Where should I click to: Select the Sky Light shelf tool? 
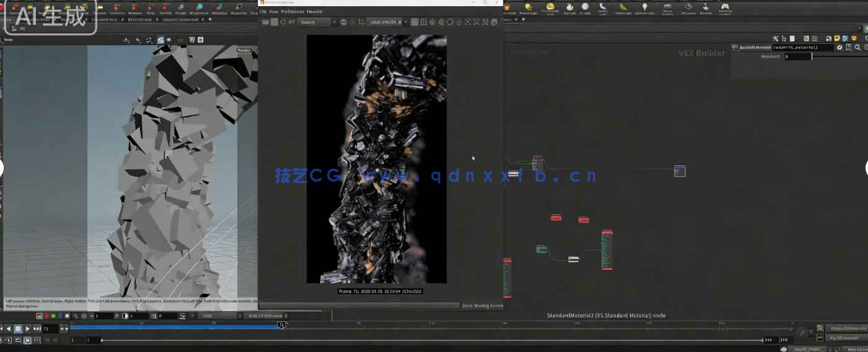pos(569,8)
